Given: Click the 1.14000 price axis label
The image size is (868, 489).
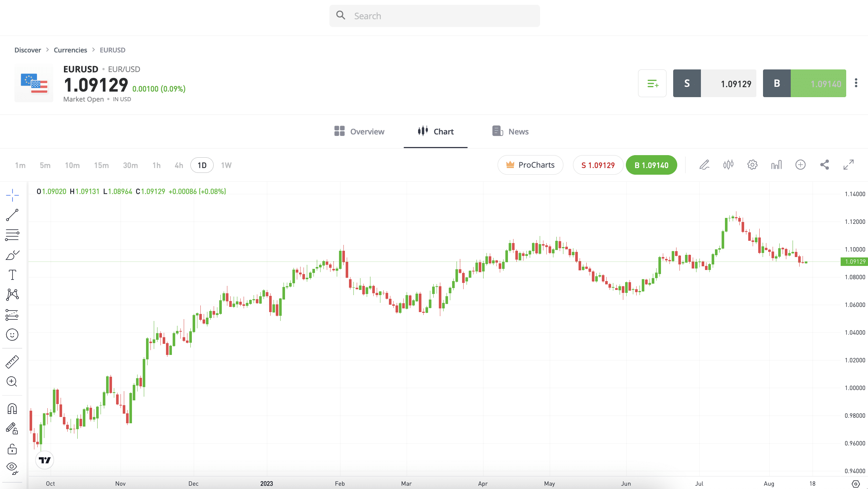Looking at the screenshot, I should (x=855, y=194).
